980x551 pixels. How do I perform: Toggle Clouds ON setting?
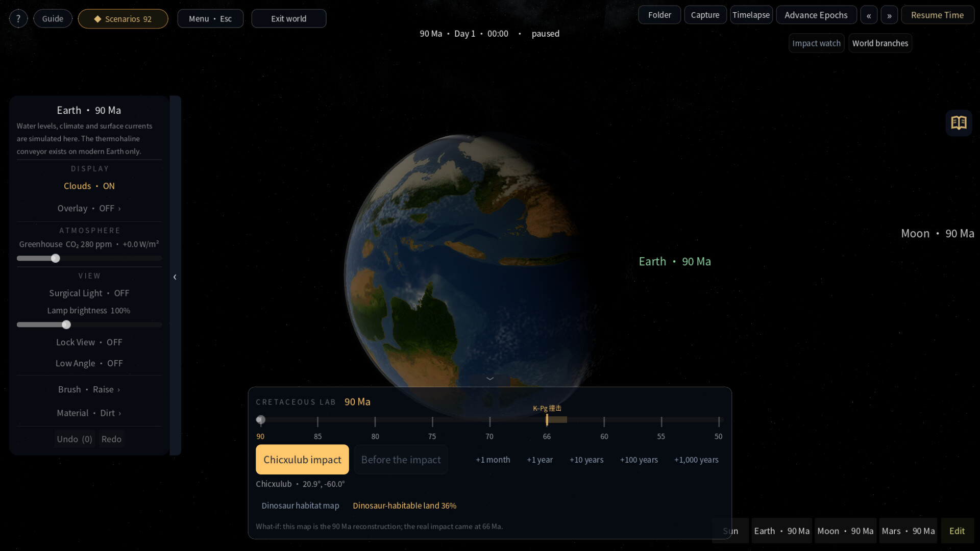[x=89, y=186]
